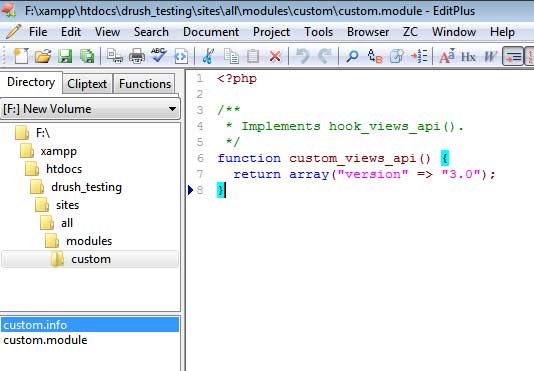Viewport: 534px width, 371px height.
Task: Open the [F:] New Volume drive dropdown
Action: 90,109
